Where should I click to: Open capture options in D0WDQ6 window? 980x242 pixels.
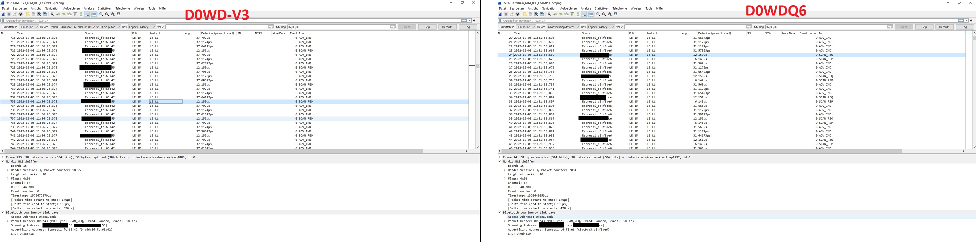(517, 14)
